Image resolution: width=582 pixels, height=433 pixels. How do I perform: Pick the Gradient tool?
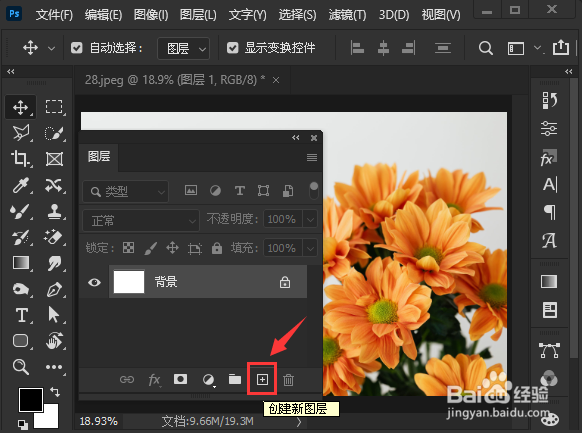coord(20,263)
